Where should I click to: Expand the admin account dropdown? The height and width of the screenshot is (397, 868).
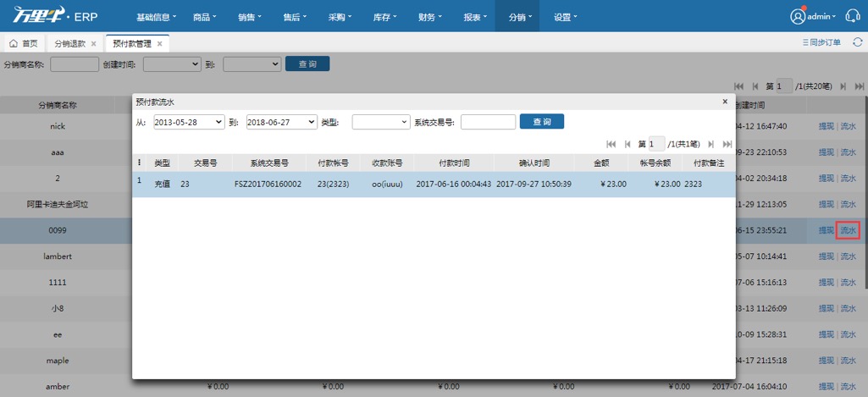coord(822,17)
